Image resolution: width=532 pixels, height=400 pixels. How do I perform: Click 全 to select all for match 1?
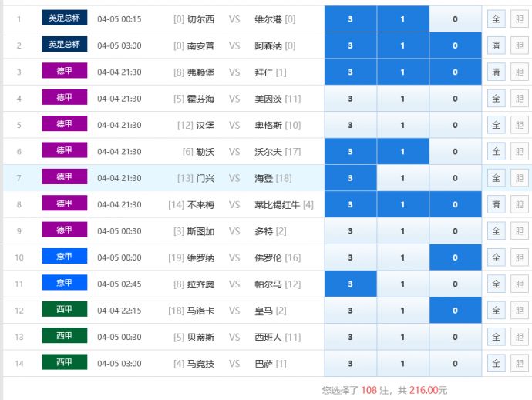tap(496, 19)
